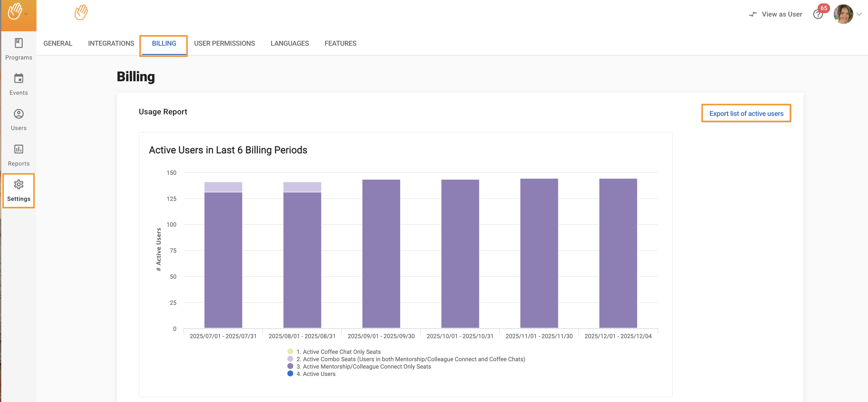Click the Settings gear icon
The image size is (868, 402).
pyautogui.click(x=18, y=185)
